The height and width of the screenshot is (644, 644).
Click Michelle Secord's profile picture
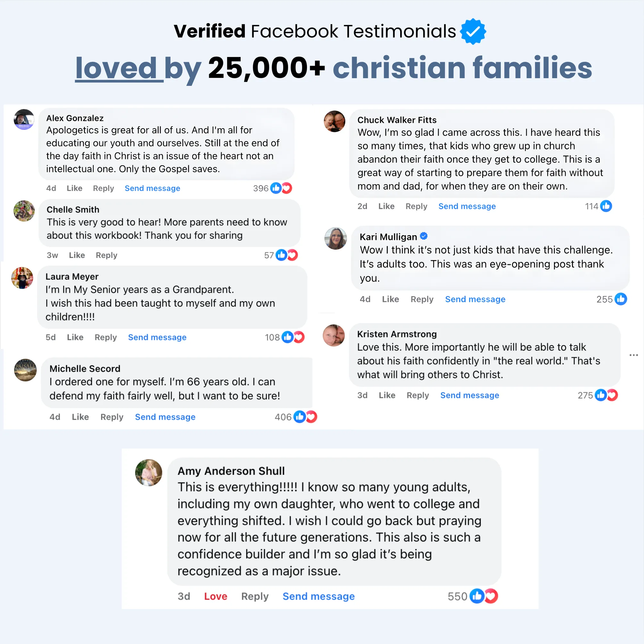(25, 370)
